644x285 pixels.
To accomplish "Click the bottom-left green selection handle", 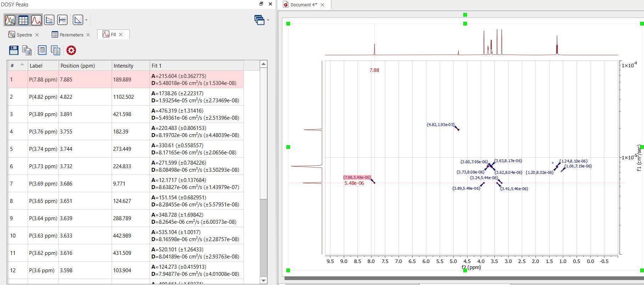I will point(288,270).
